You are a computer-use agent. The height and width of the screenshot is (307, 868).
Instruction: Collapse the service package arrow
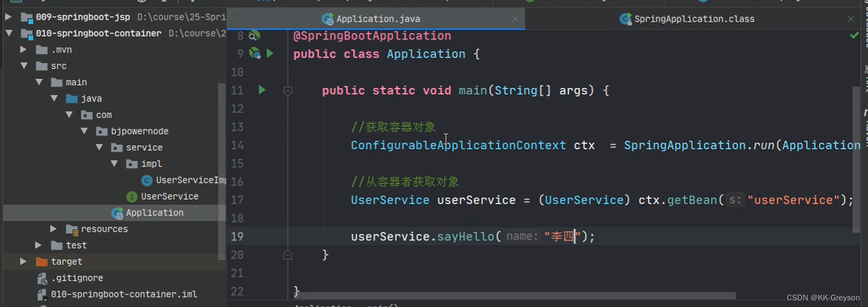pos(99,148)
